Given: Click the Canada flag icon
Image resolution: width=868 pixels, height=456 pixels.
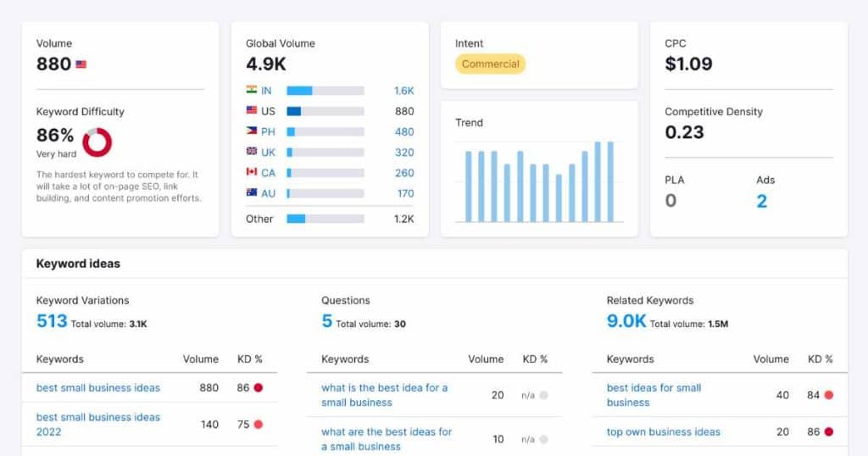Looking at the screenshot, I should click(251, 171).
